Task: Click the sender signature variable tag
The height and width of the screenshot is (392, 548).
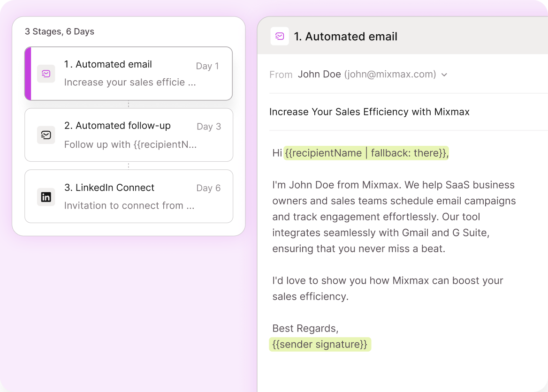Action: click(320, 344)
